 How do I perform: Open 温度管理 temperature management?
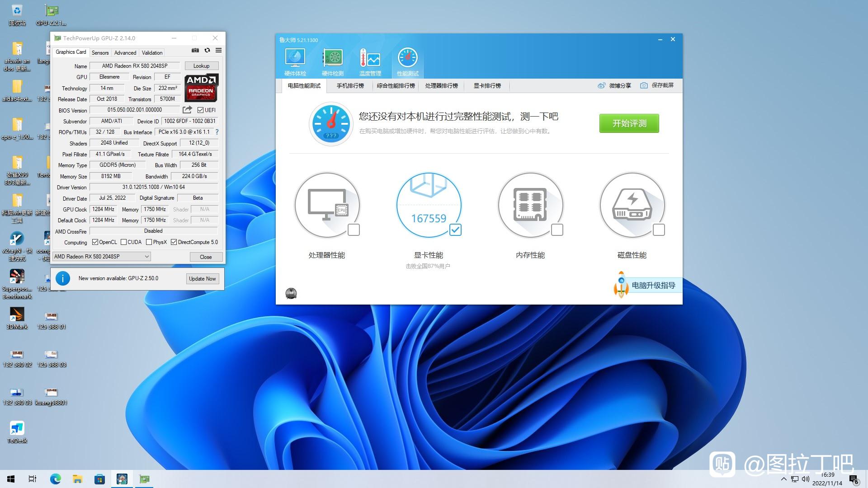370,62
